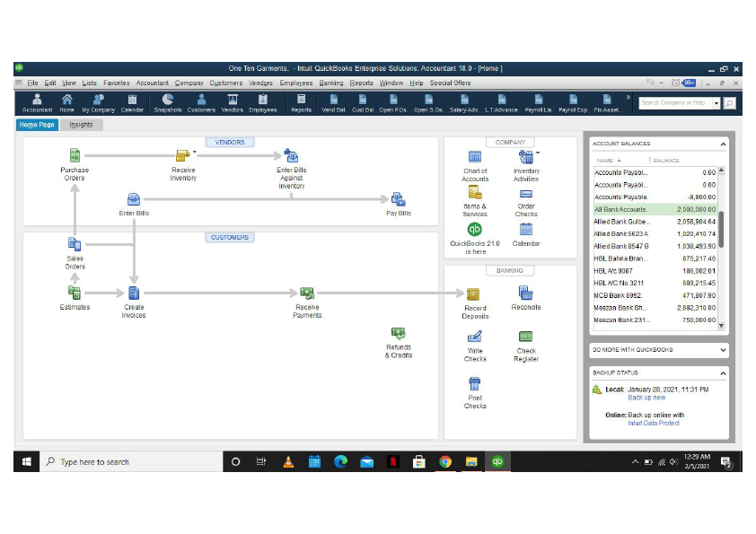Image resolution: width=756 pixels, height=534 pixels.
Task: Open Refunds & Credits icon
Action: coord(399,333)
